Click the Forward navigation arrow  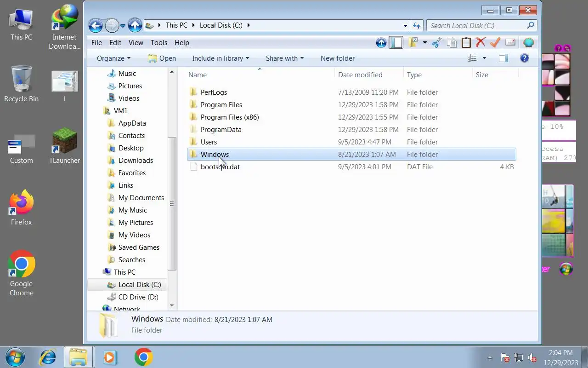pyautogui.click(x=112, y=25)
